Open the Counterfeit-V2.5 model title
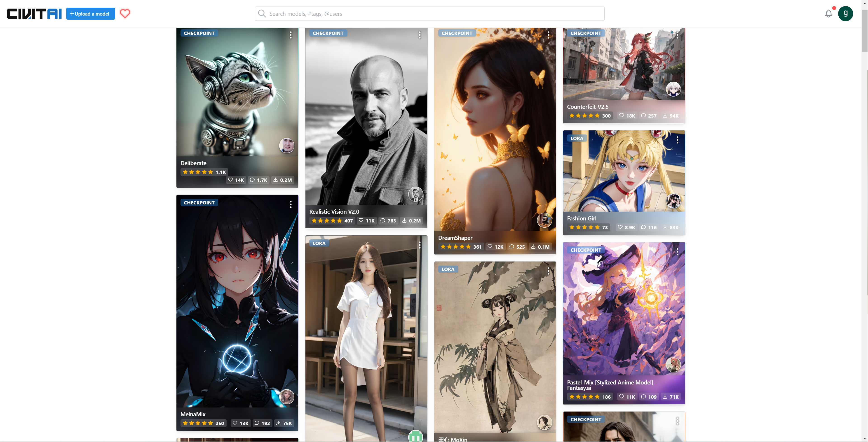Screen dimensions: 868x442 click(588, 107)
